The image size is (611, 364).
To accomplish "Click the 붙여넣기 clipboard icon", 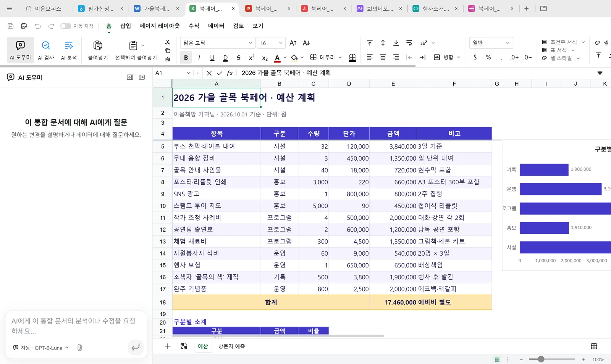I will [98, 46].
